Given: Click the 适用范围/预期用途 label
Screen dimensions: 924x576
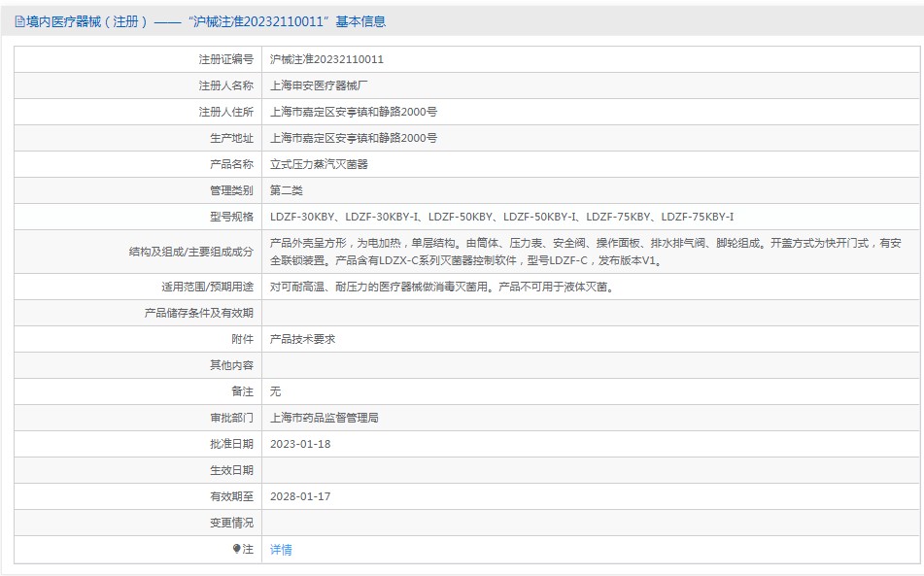Looking at the screenshot, I should [207, 287].
